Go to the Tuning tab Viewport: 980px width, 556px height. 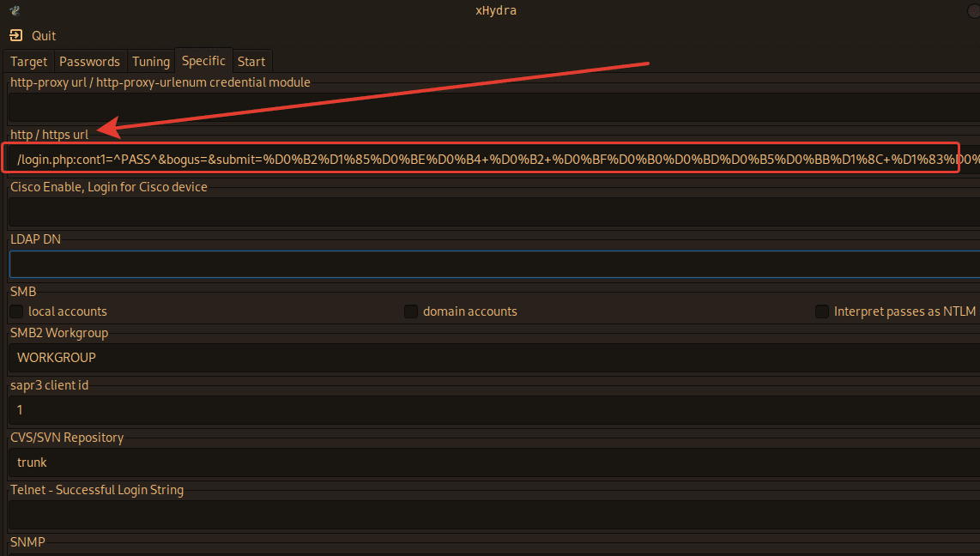click(x=150, y=62)
